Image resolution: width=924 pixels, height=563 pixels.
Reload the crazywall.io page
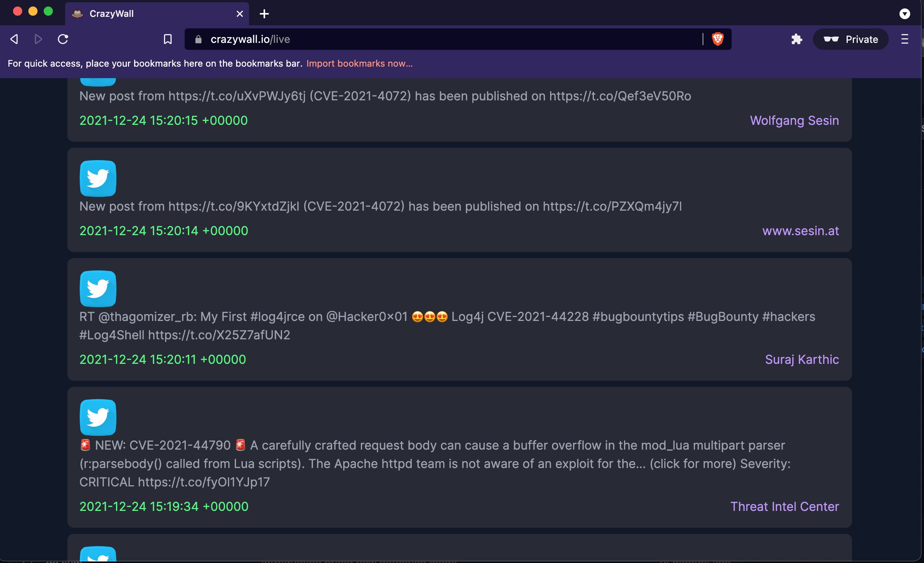coord(63,39)
